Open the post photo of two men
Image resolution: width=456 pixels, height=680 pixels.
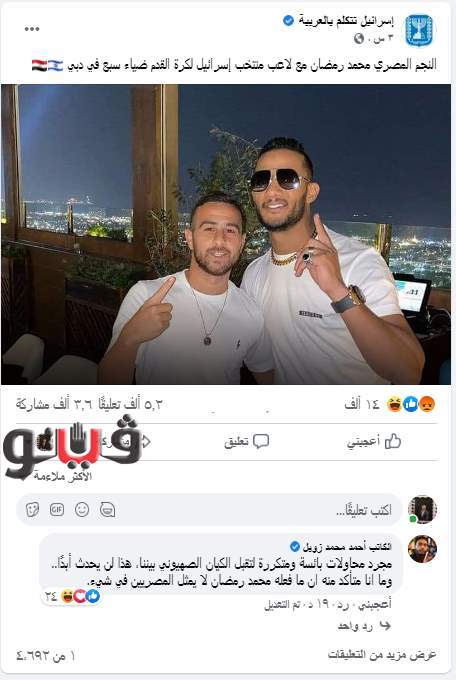coord(226,235)
